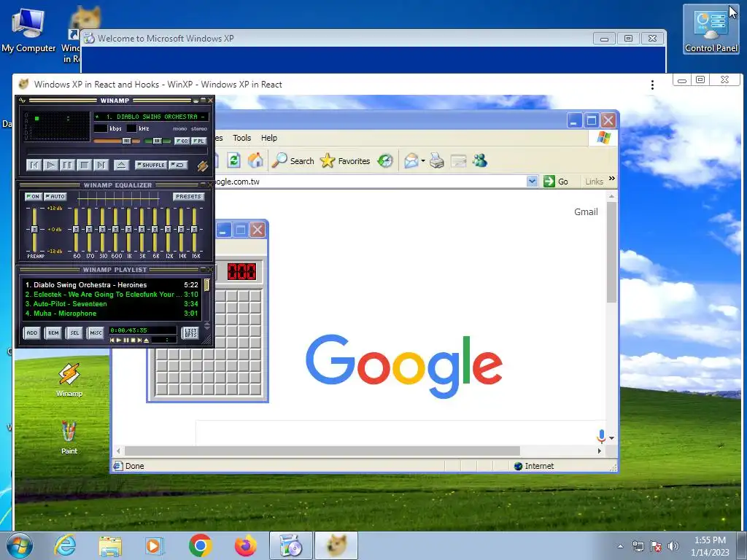This screenshot has height=560, width=747.
Task: Toggle the EQ window button
Action: pyautogui.click(x=182, y=141)
